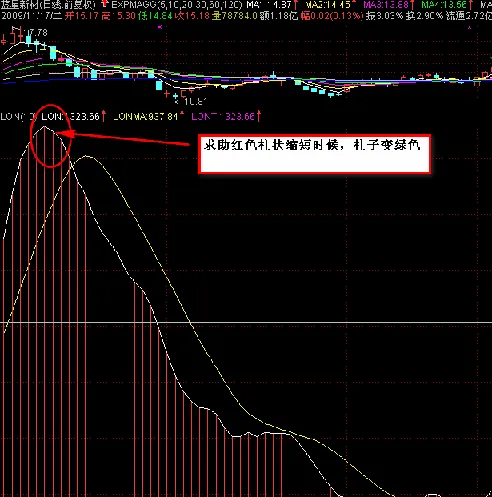Click the magenta LONT value label
This screenshot has width=492, height=497.
tap(223, 116)
